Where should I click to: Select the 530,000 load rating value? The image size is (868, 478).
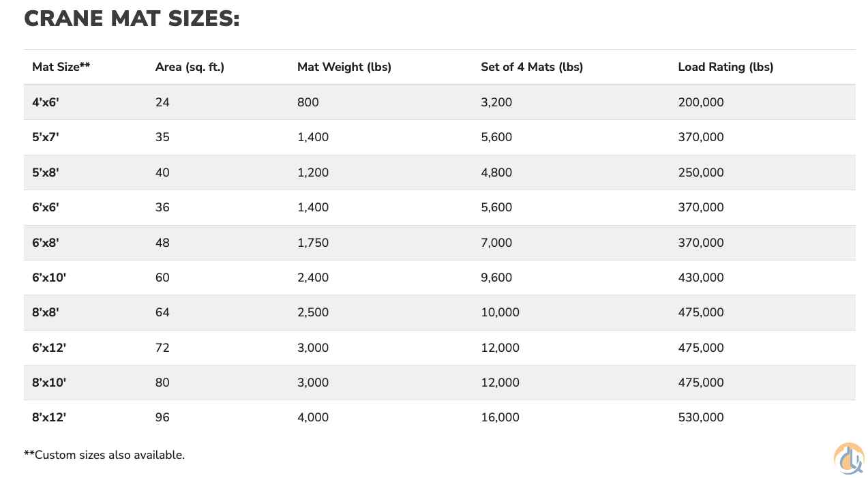click(701, 417)
